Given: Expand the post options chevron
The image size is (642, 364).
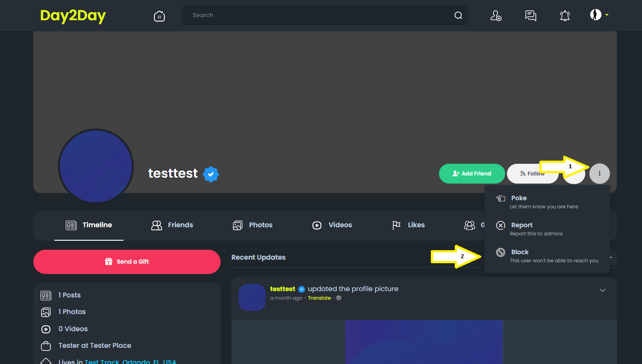Looking at the screenshot, I should 602,290.
